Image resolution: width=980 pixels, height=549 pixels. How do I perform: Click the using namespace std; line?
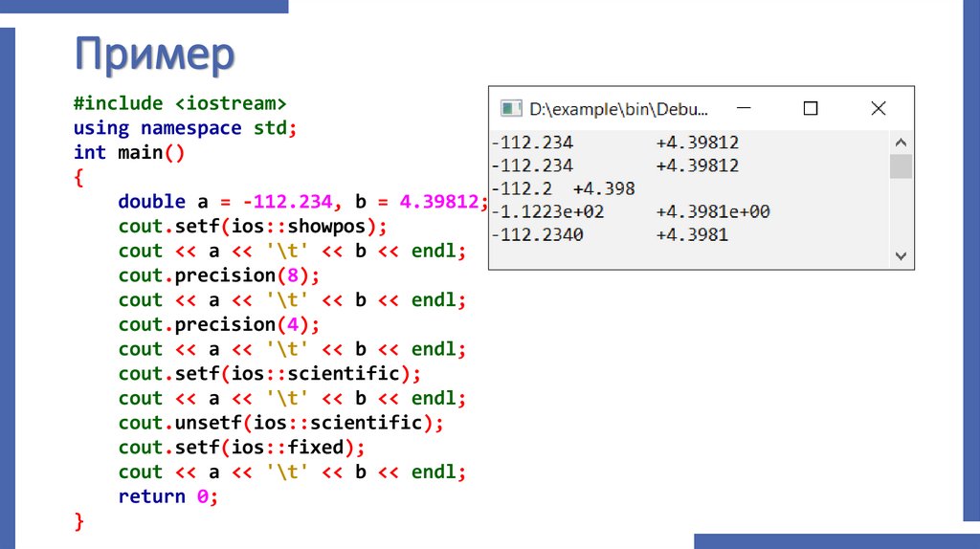(x=185, y=128)
